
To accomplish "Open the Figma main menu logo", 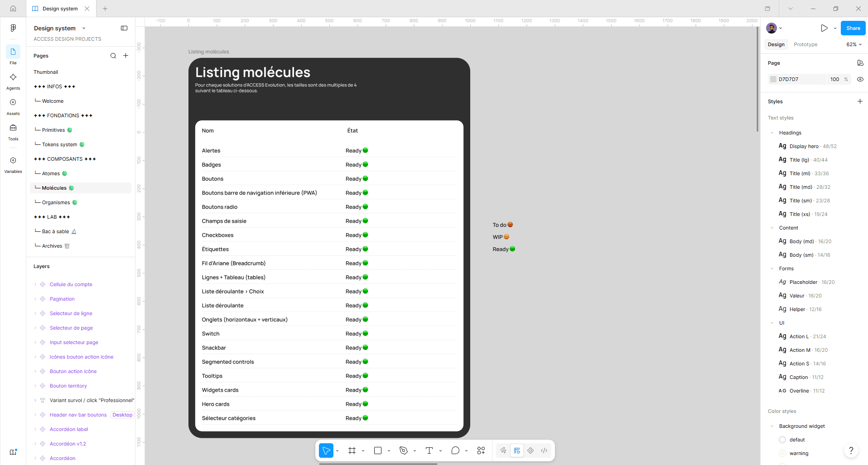I will pos(13,28).
